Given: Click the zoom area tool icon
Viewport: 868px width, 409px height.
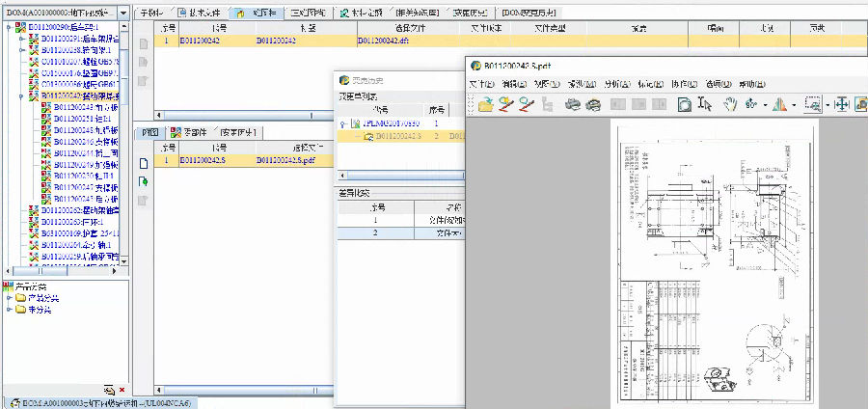Looking at the screenshot, I should click(813, 104).
